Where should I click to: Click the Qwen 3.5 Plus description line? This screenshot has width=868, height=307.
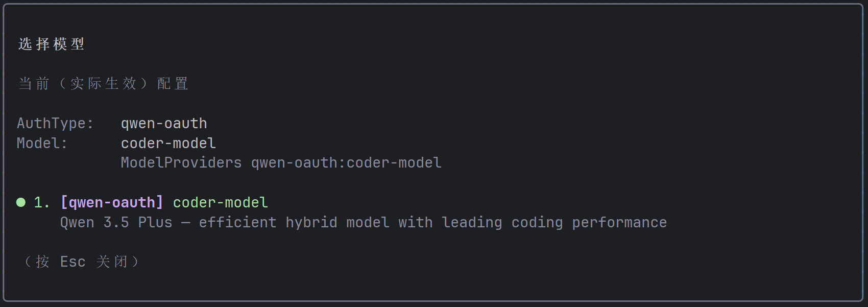(x=364, y=222)
